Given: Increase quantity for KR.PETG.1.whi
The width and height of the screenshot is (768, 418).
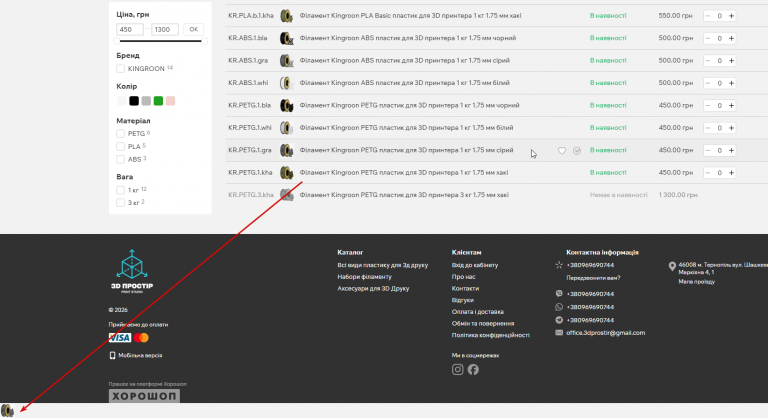Looking at the screenshot, I should point(731,128).
